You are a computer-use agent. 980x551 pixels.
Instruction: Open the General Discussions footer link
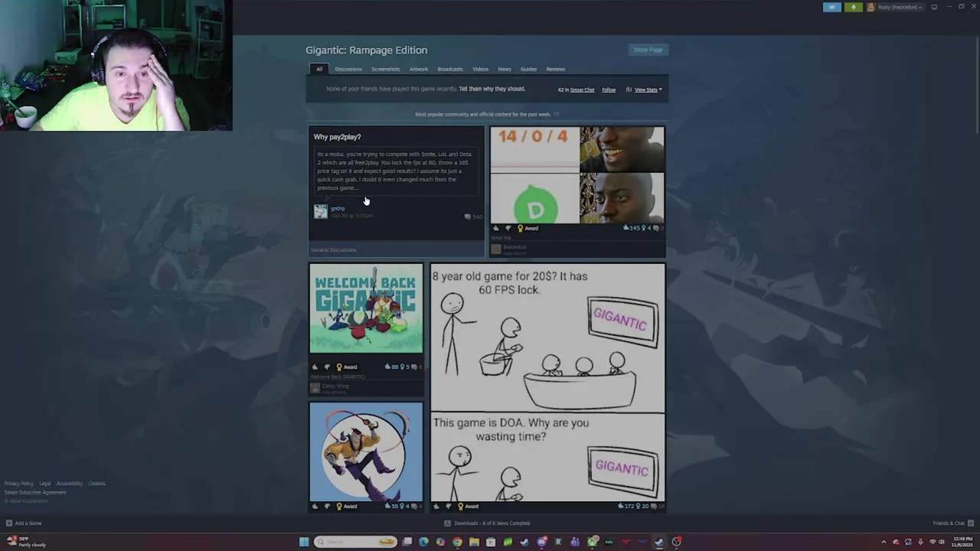333,249
